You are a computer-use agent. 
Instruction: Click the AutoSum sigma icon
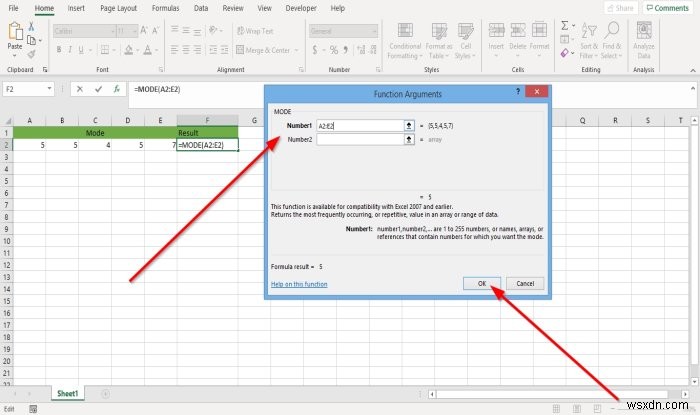click(x=565, y=26)
